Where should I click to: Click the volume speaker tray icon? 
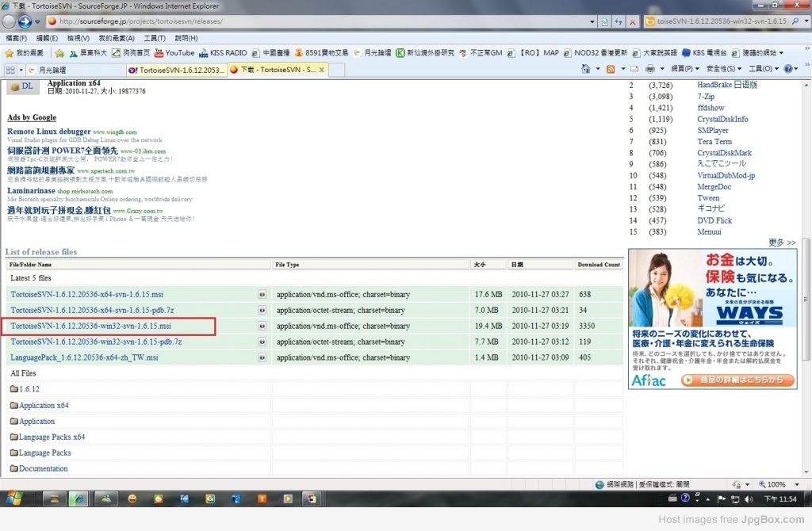(x=749, y=499)
